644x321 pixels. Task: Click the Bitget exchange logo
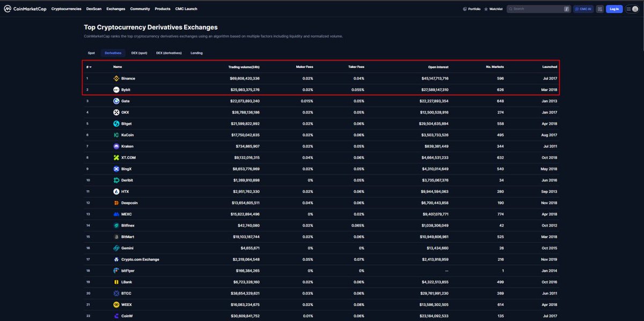pos(116,123)
